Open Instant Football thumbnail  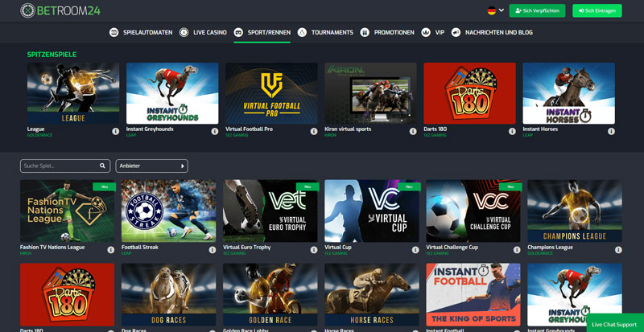[x=473, y=295]
